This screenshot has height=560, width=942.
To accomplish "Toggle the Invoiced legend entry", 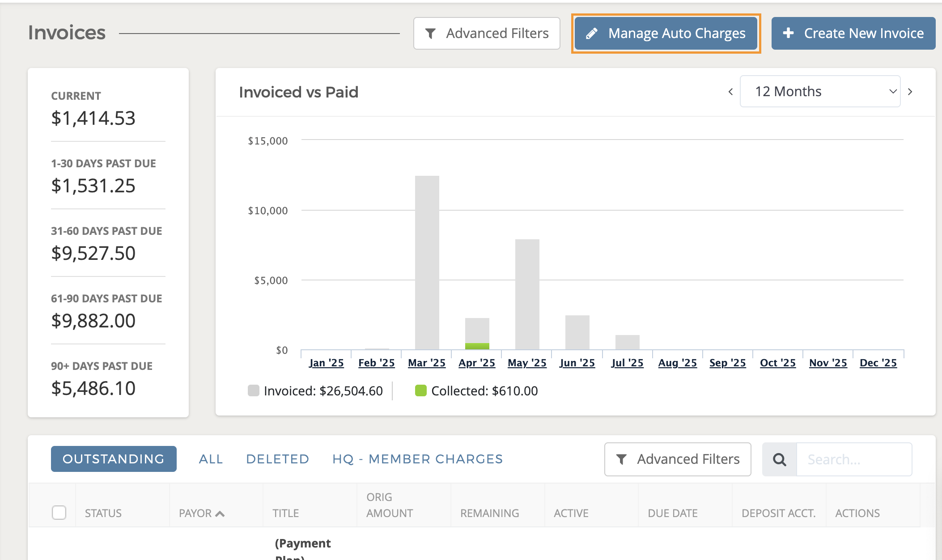I will [x=318, y=390].
